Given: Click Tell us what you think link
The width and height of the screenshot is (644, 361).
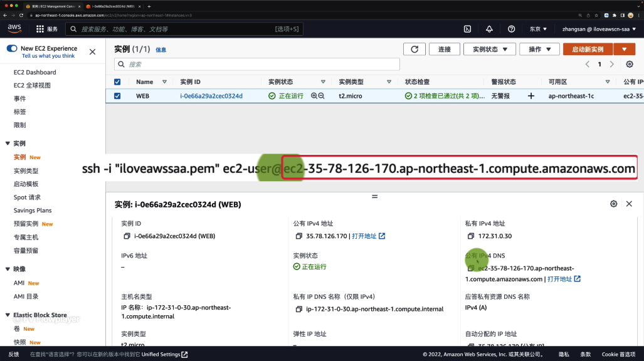Looking at the screenshot, I should (48, 56).
